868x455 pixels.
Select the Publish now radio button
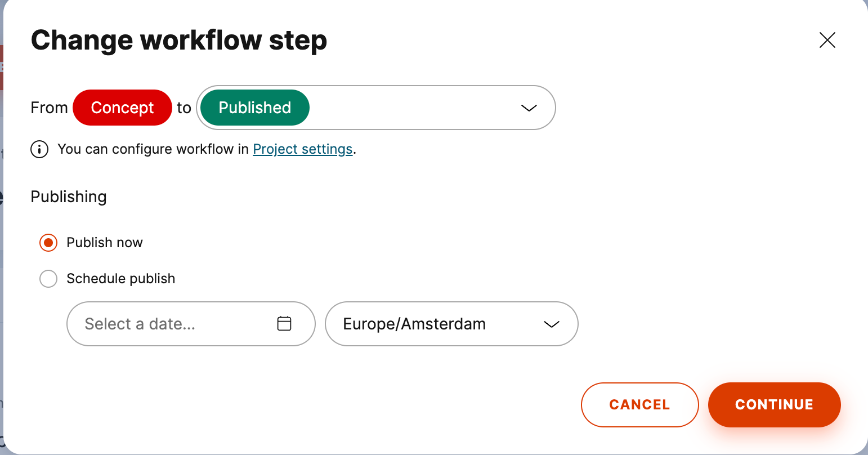click(48, 243)
